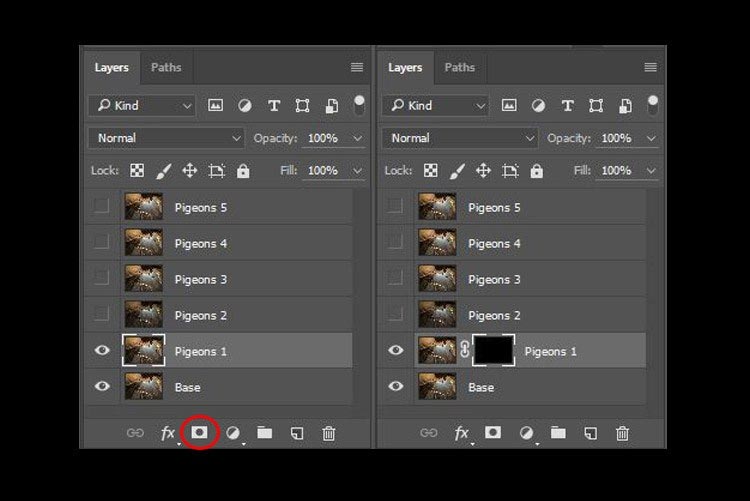This screenshot has height=501, width=750.
Task: Open layer style fx in left panel
Action: pyautogui.click(x=167, y=434)
